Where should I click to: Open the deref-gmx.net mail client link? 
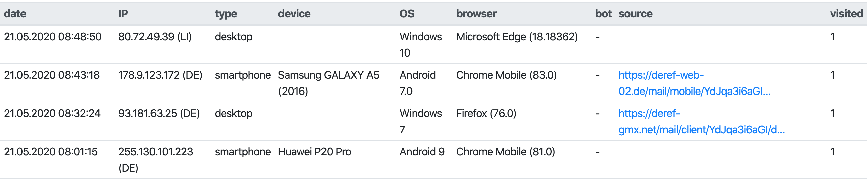(x=701, y=121)
